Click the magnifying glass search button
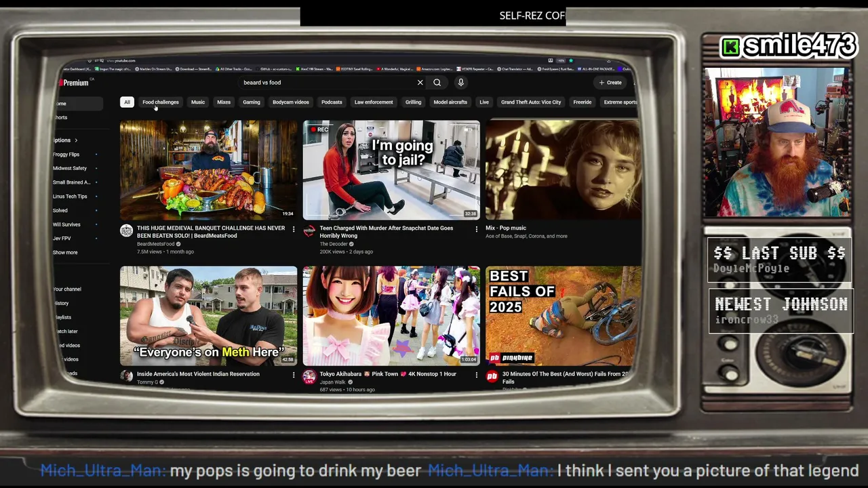The width and height of the screenshot is (868, 488). click(437, 83)
